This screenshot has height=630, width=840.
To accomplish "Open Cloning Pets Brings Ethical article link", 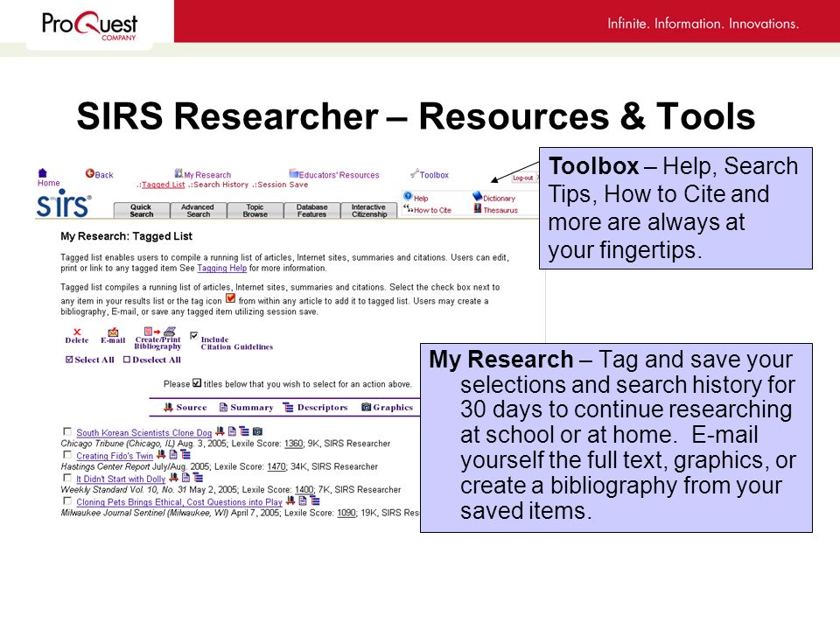I will pos(178,502).
